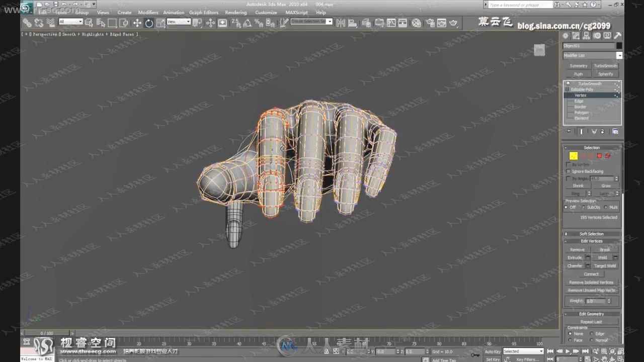Select the SubObj preview selection radio
The width and height of the screenshot is (644, 362).
(584, 207)
